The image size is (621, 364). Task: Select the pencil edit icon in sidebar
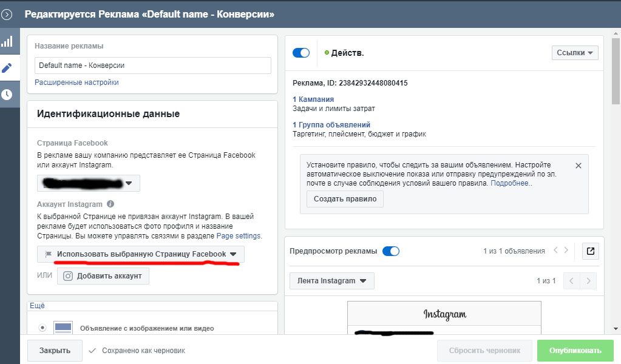click(x=7, y=68)
